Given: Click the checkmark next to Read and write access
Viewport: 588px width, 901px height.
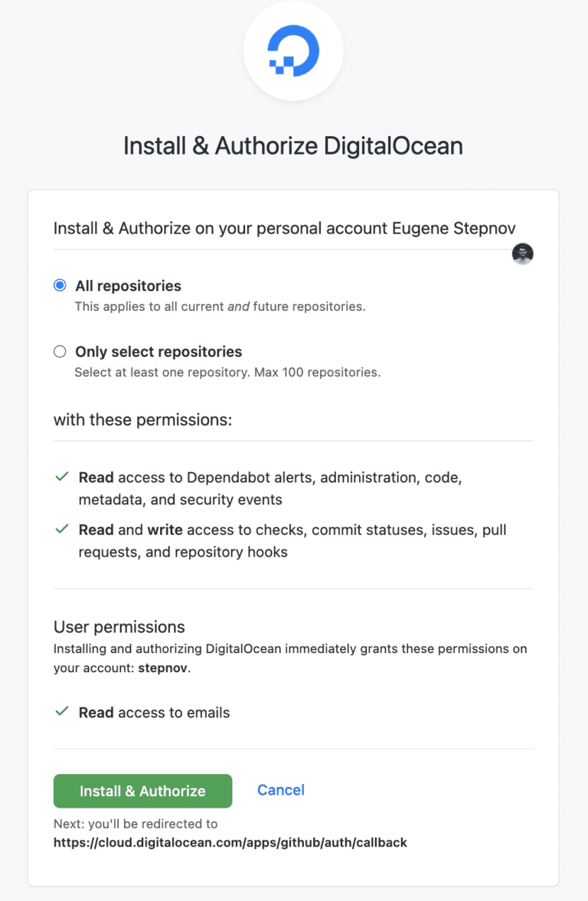Looking at the screenshot, I should [62, 529].
